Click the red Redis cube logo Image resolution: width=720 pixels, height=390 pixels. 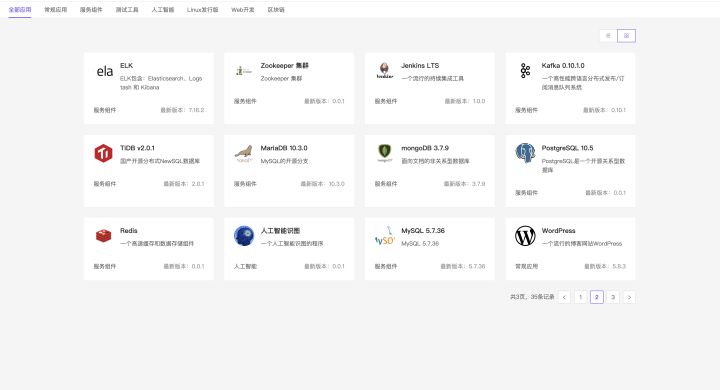click(103, 236)
